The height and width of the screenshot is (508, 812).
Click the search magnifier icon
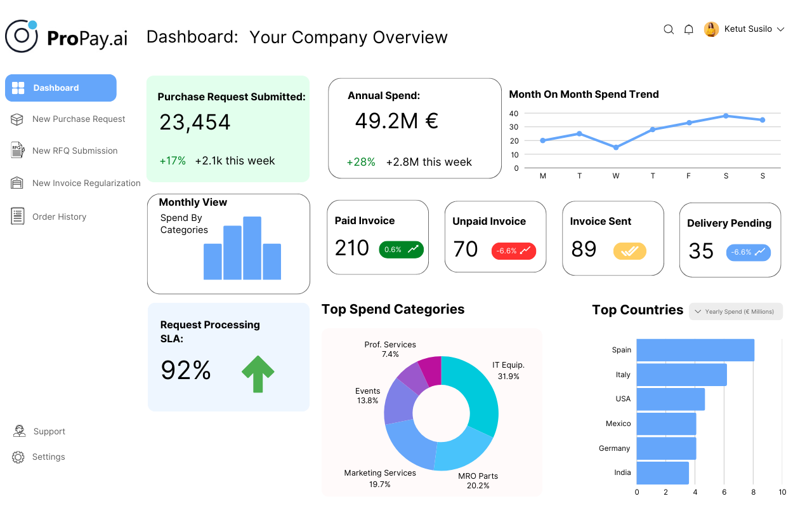pos(669,29)
